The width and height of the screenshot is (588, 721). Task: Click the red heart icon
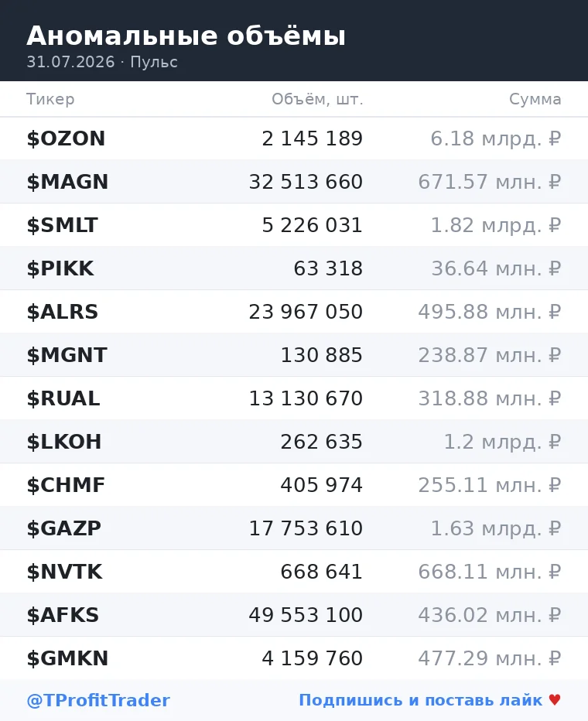coord(555,700)
